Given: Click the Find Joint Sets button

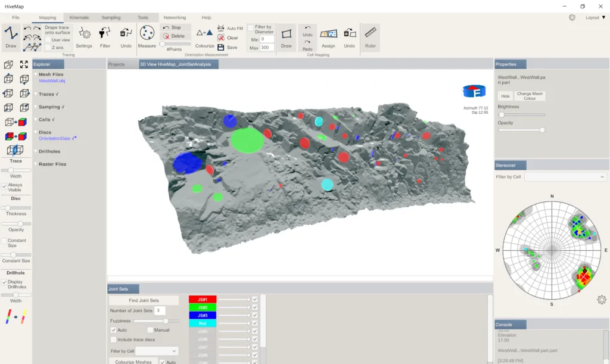Looking at the screenshot, I should (144, 300).
